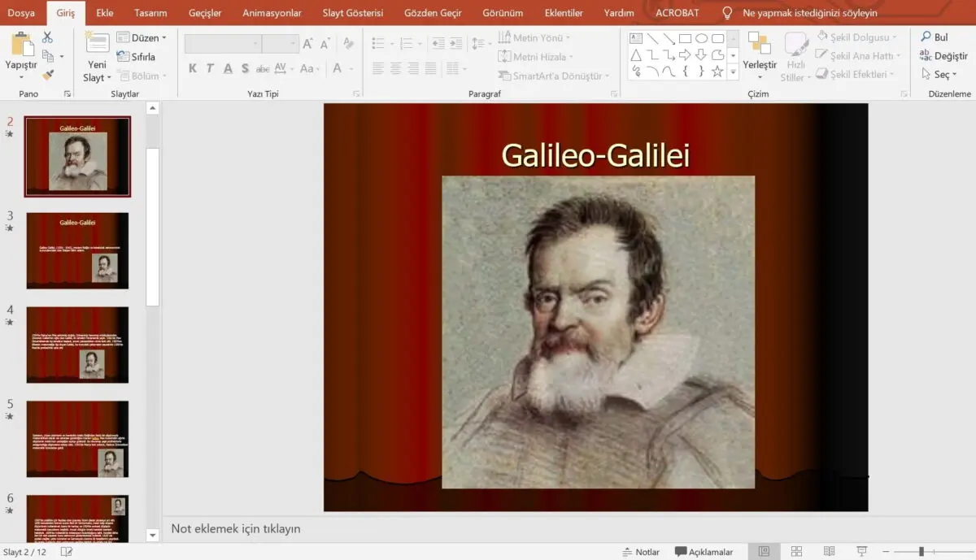Click Decrease Font Size icon

tap(325, 44)
